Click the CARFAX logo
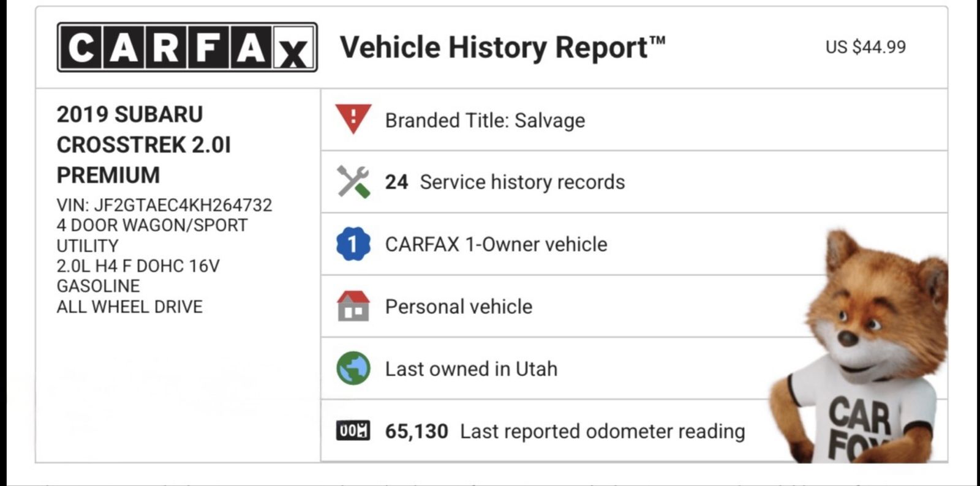 (187, 48)
